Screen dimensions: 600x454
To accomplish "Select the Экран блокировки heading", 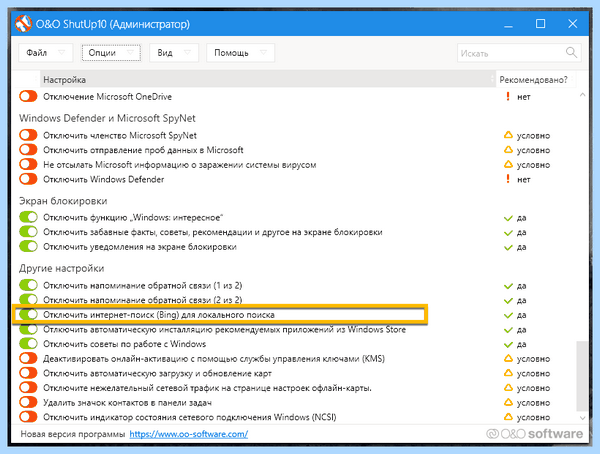I will point(63,201).
